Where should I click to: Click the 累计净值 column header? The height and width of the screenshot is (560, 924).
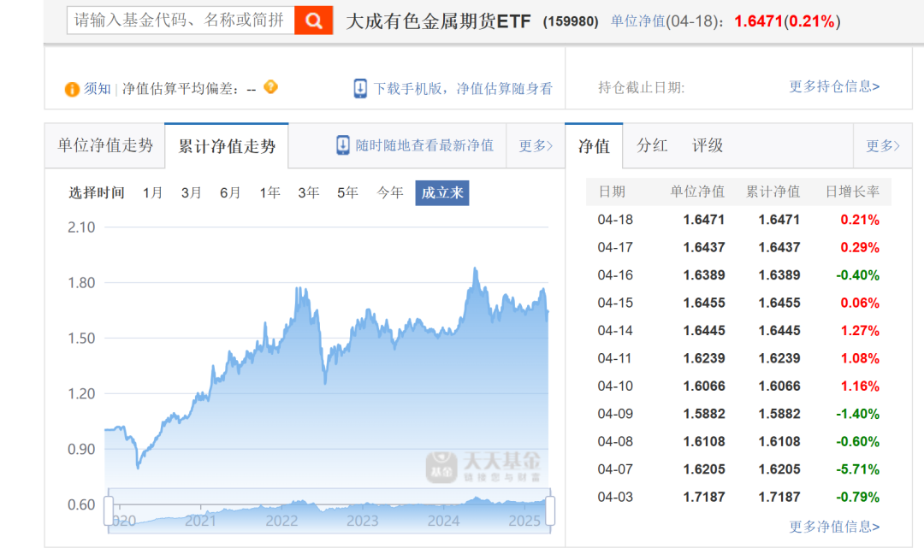click(x=773, y=192)
